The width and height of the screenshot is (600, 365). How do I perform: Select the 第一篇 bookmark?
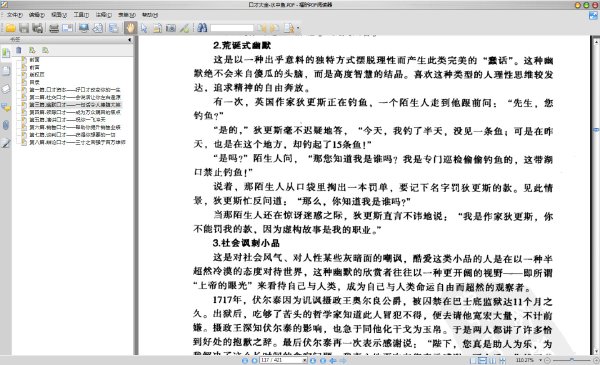tap(75, 90)
